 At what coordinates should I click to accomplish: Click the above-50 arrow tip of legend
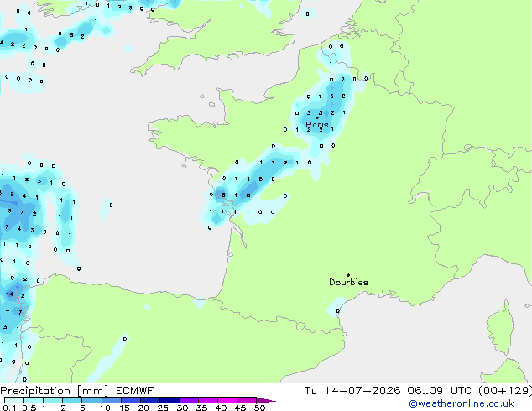(x=266, y=400)
